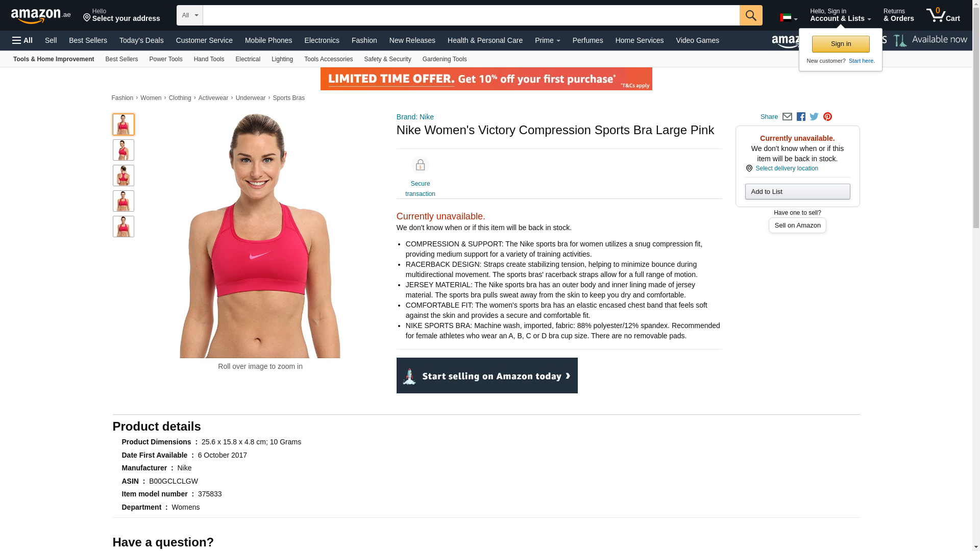Expand the Prime dropdown menu

547,40
